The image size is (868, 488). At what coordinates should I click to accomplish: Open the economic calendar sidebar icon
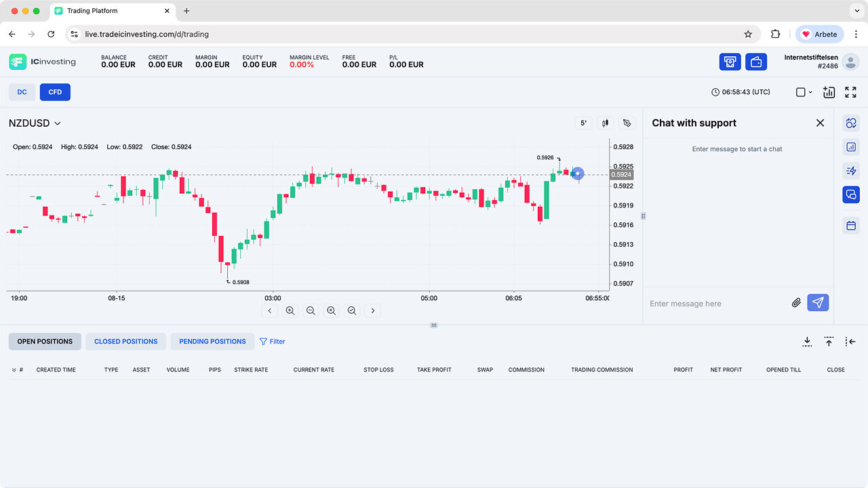click(851, 225)
